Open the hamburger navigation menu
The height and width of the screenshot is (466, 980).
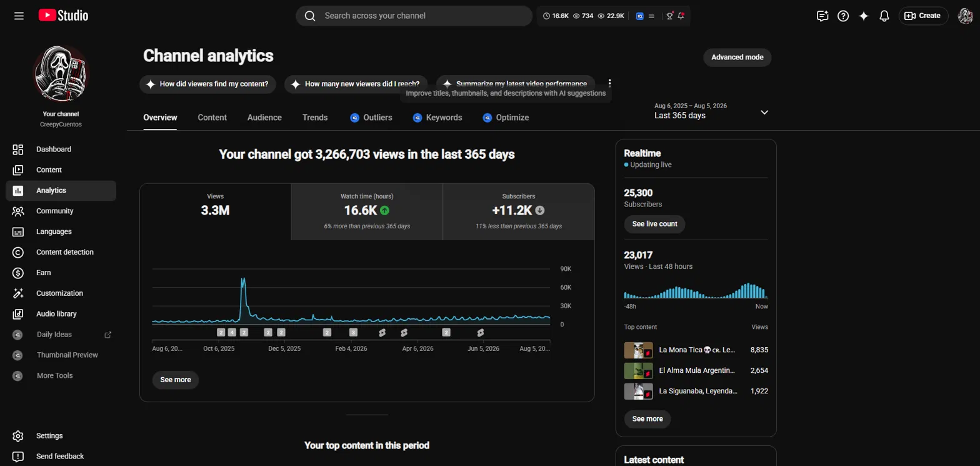click(19, 16)
